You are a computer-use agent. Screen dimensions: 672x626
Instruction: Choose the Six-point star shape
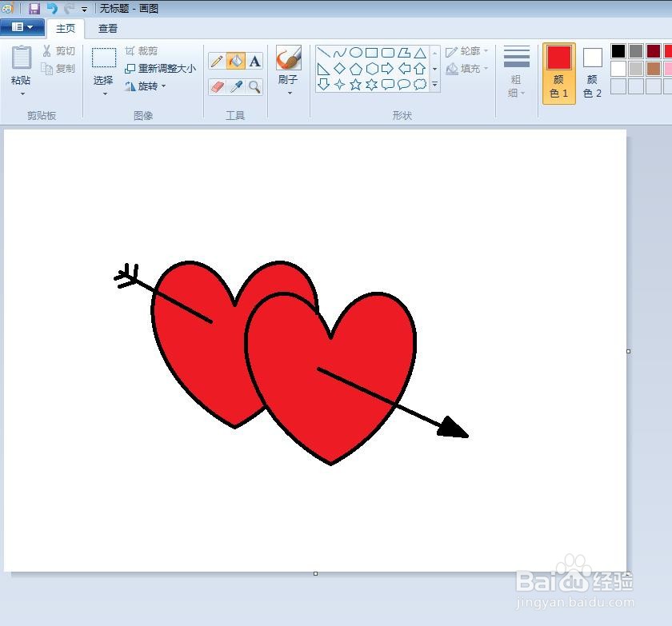pyautogui.click(x=371, y=85)
